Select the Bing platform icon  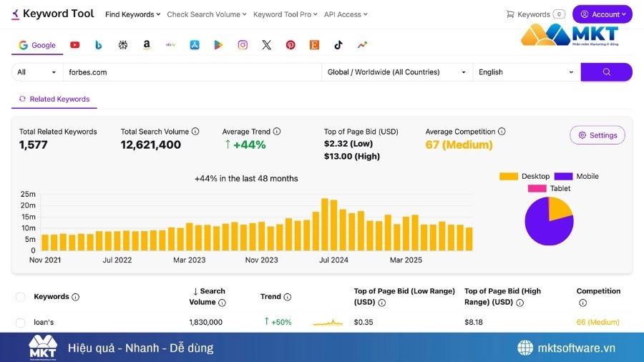pyautogui.click(x=98, y=45)
